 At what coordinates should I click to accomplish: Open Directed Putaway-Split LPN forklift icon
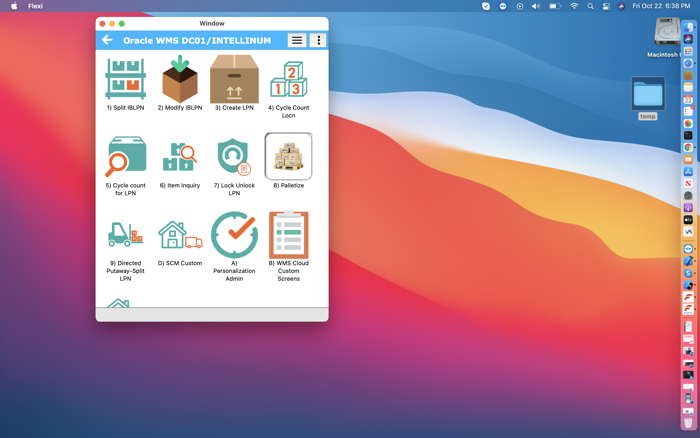pyautogui.click(x=125, y=234)
